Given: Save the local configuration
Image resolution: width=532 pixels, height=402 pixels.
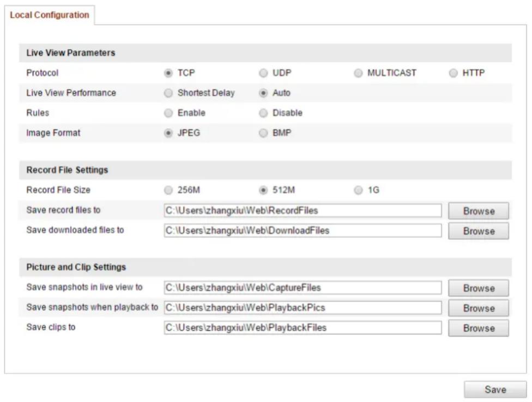Looking at the screenshot, I should click(495, 389).
